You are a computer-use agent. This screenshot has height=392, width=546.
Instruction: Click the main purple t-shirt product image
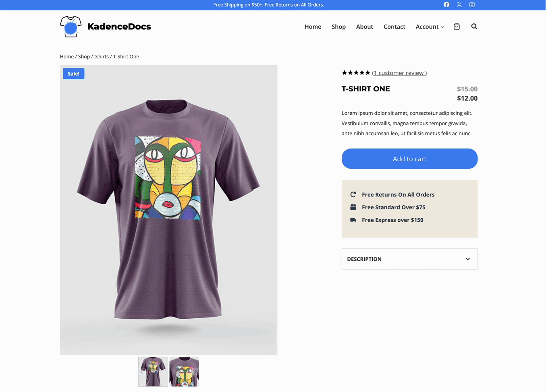[x=168, y=210]
